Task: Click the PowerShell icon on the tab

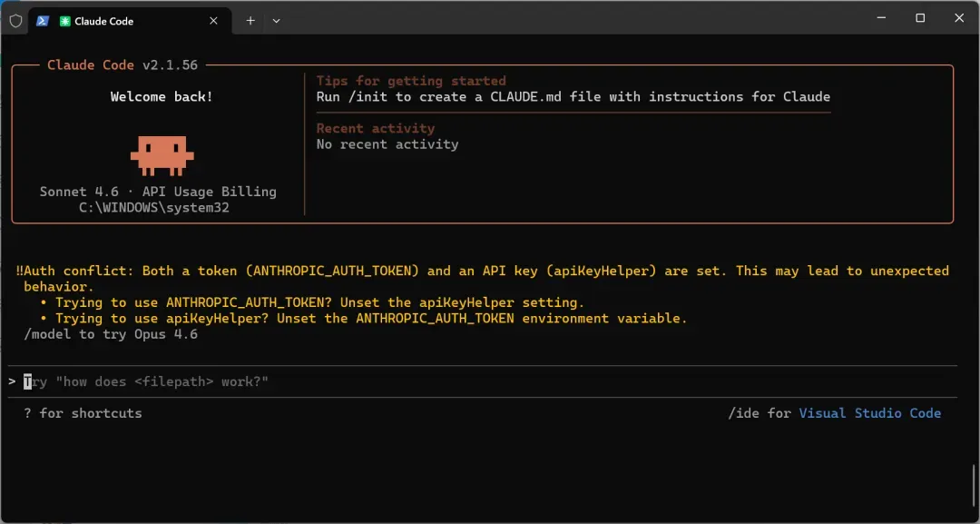Action: tap(43, 21)
